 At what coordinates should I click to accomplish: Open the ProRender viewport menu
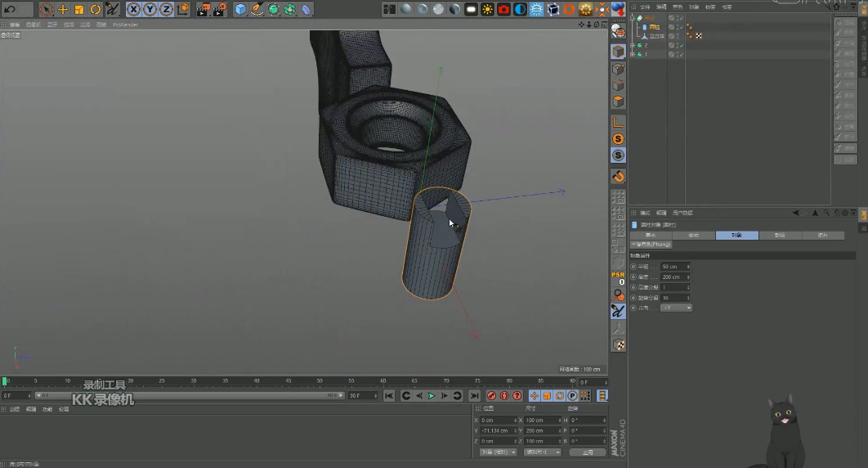(125, 25)
